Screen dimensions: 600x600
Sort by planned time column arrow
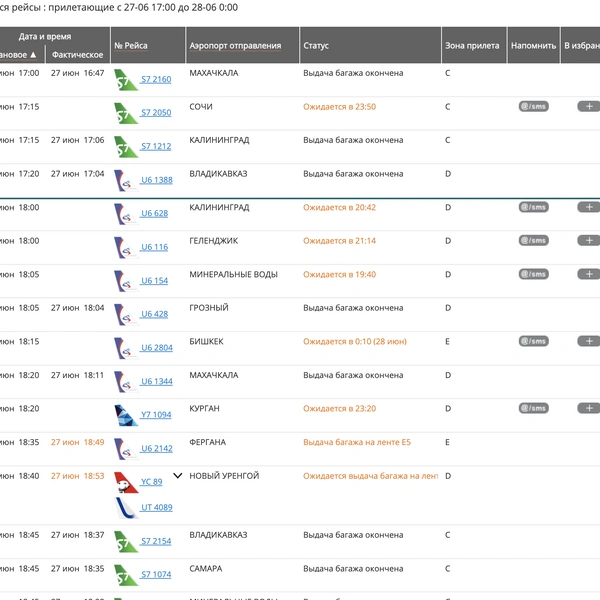(x=33, y=55)
